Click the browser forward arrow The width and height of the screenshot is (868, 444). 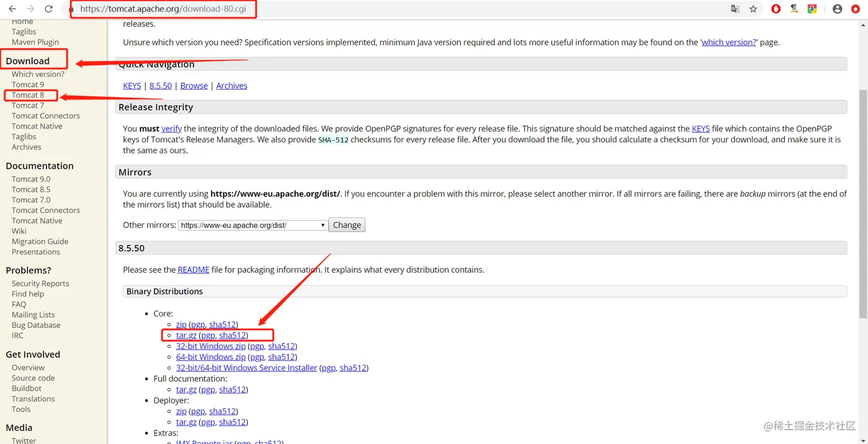pos(30,9)
